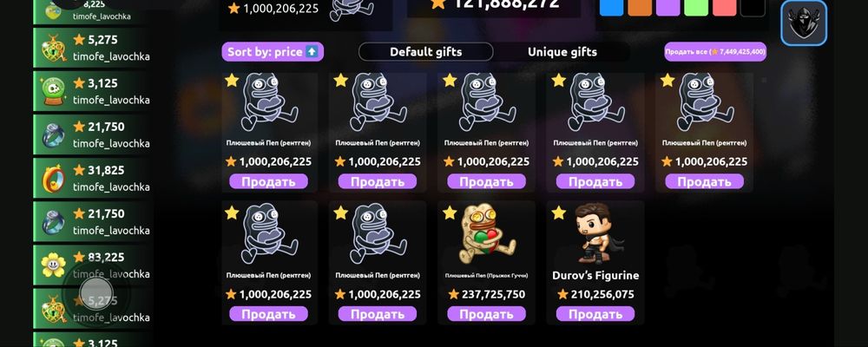
Task: Choose the orange color swatch
Action: pyautogui.click(x=640, y=8)
